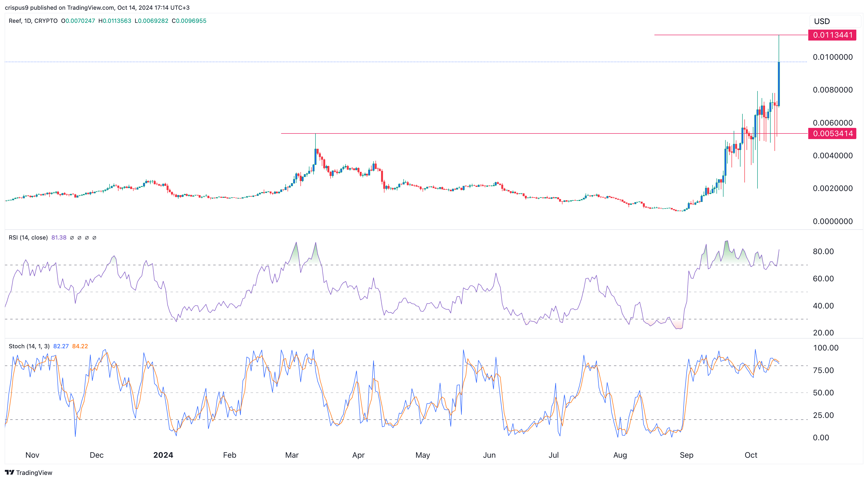Click the Stoch 25.00 axis label
Screen dimensions: 868x481
tap(823, 415)
